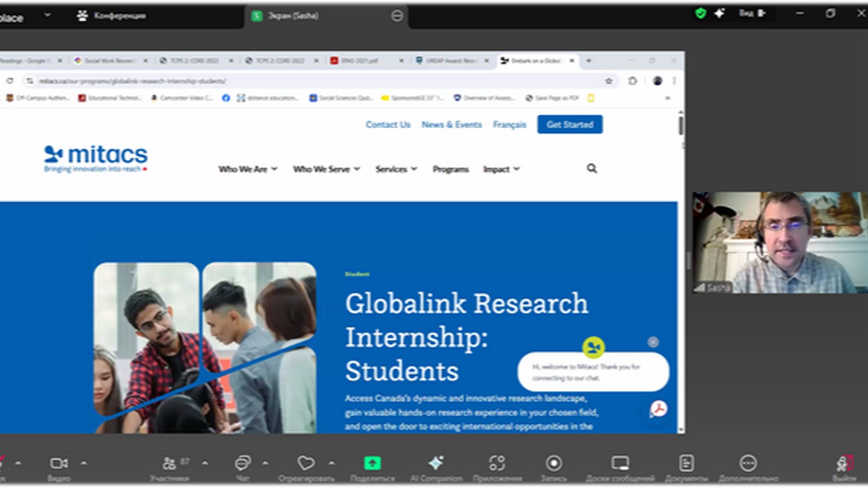Open the Contact Us link

[388, 124]
